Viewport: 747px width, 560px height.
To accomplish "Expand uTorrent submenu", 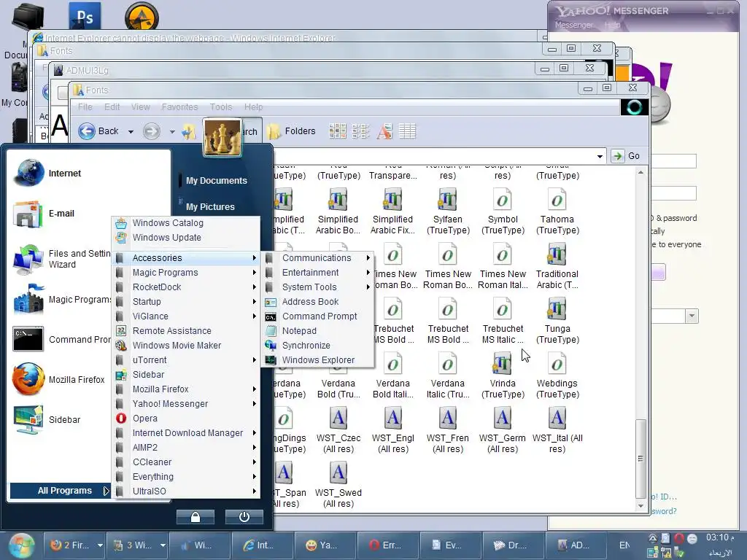I will pos(186,360).
